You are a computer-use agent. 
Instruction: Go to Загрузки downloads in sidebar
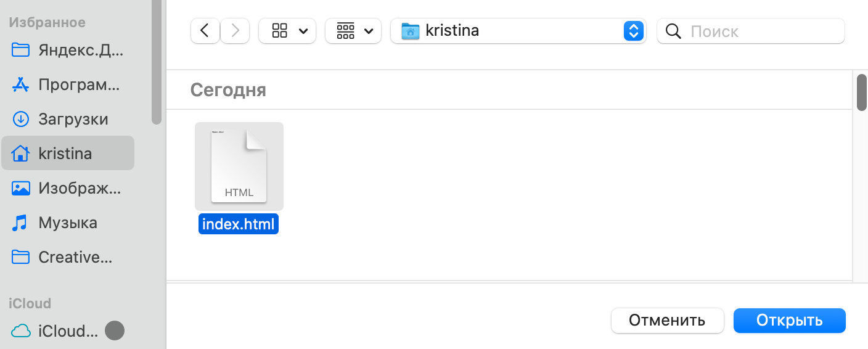pos(68,119)
